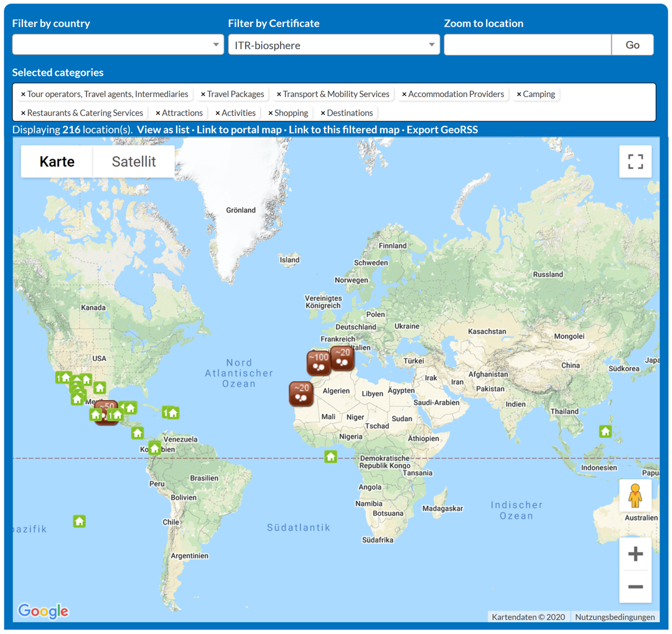
Task: Select the Karte map view
Action: tap(57, 162)
